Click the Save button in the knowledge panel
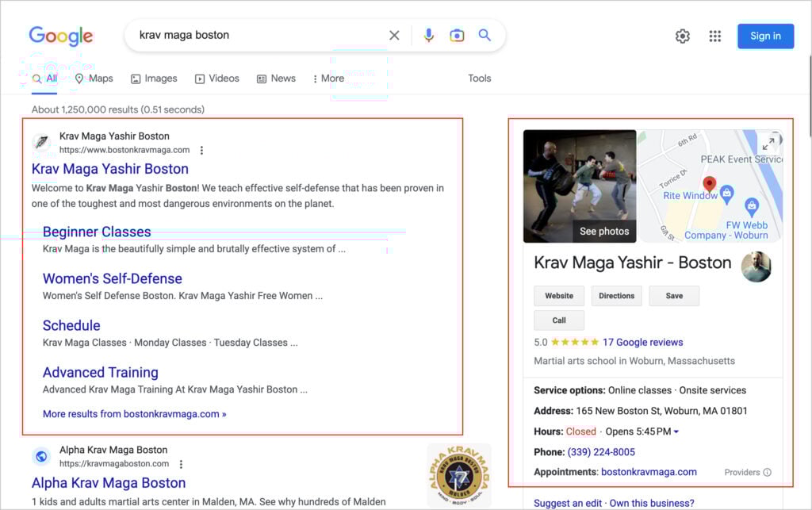Image resolution: width=812 pixels, height=510 pixels. (674, 296)
